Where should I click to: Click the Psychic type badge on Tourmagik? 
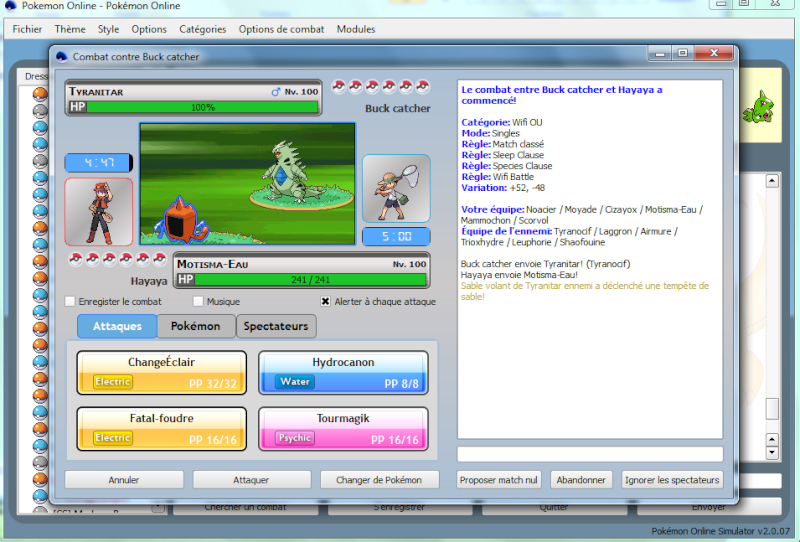pyautogui.click(x=295, y=438)
